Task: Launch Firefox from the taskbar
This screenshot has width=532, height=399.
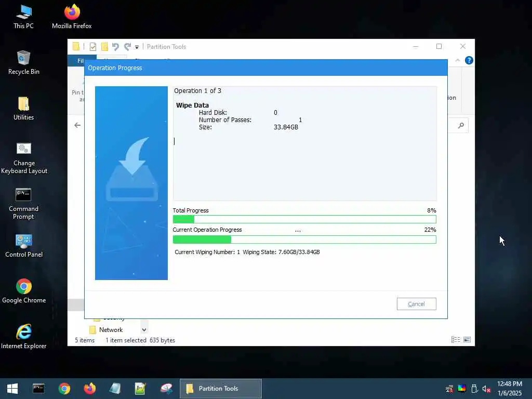Action: click(x=89, y=389)
